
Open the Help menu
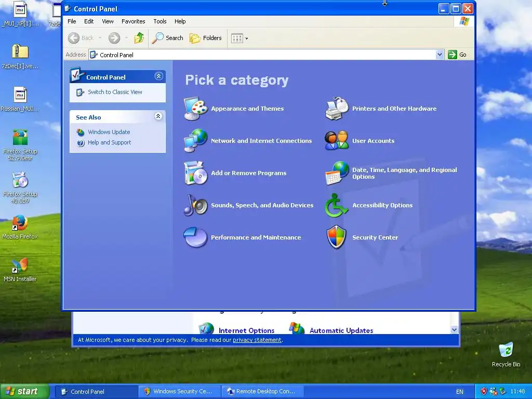coord(180,21)
